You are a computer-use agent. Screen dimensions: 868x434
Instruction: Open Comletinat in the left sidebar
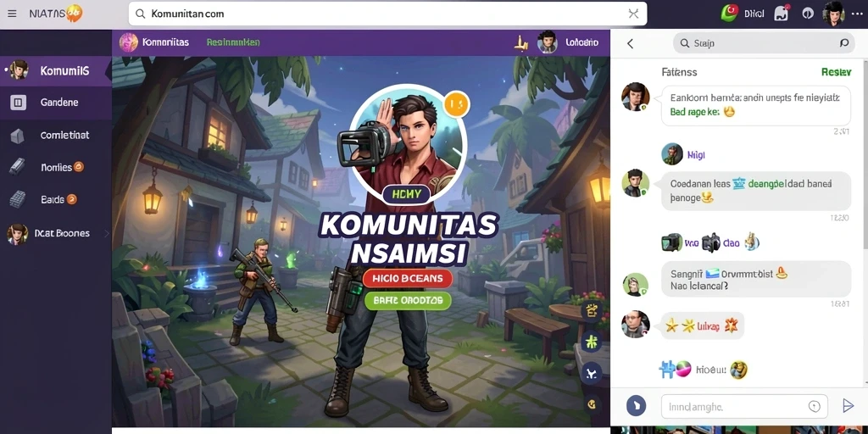click(x=56, y=135)
